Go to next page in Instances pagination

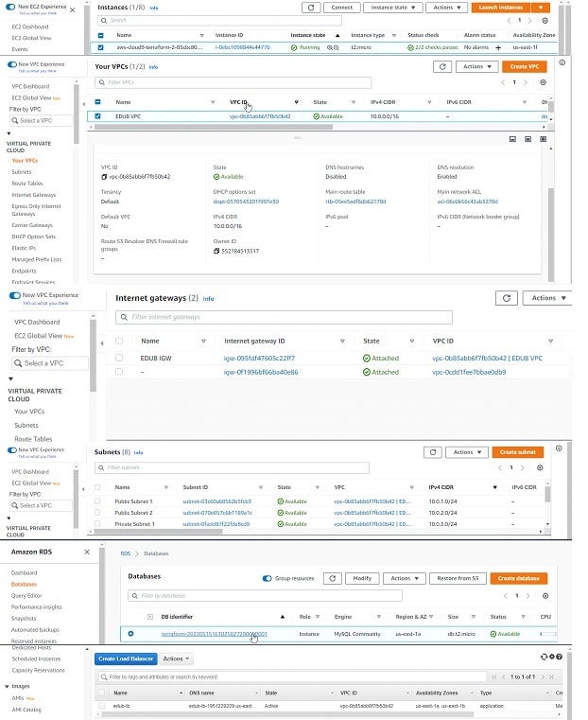coord(529,21)
